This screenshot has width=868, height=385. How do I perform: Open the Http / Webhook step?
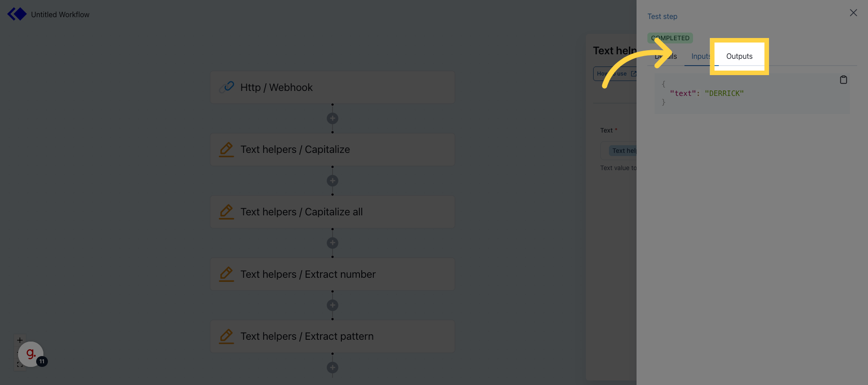point(332,87)
